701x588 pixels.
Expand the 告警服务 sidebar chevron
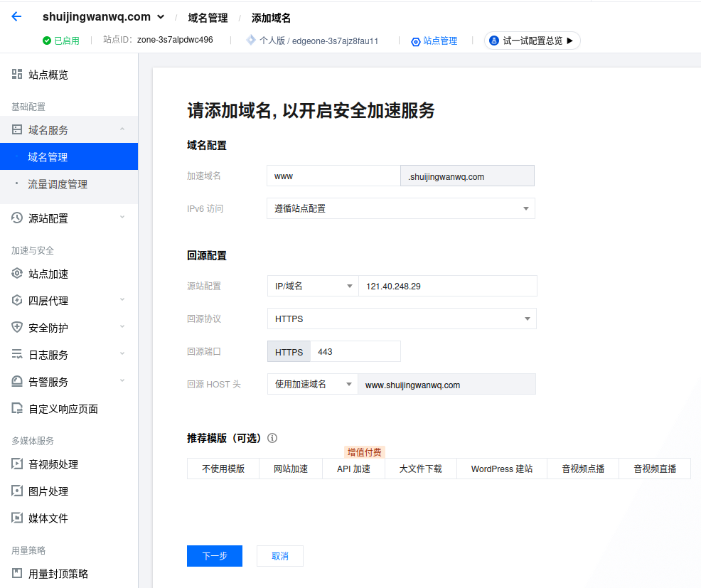coord(122,381)
